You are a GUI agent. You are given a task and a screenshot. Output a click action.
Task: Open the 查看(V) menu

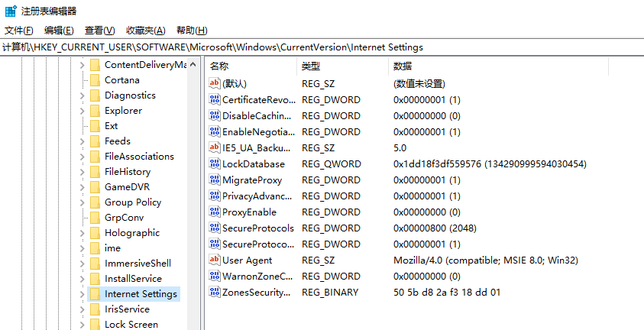click(100, 31)
